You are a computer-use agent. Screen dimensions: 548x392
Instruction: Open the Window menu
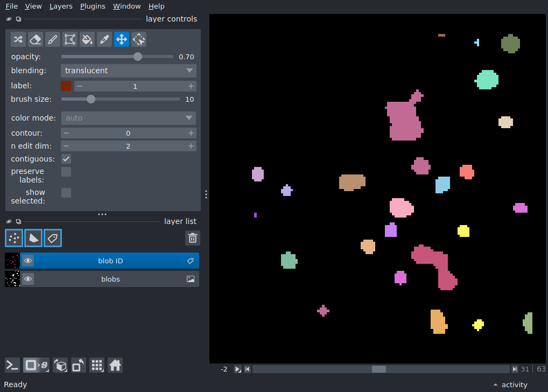pyautogui.click(x=127, y=6)
